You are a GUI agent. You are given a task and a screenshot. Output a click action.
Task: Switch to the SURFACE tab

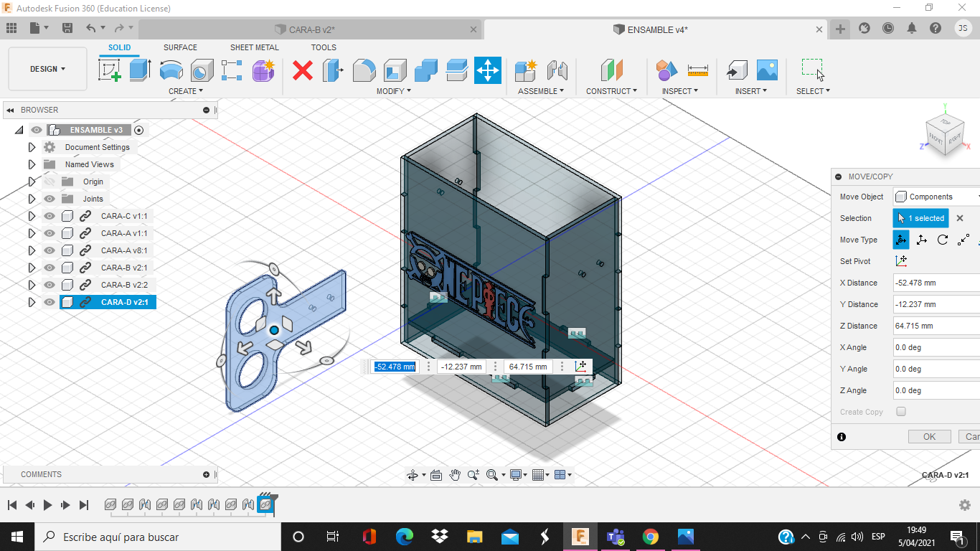[x=180, y=47]
